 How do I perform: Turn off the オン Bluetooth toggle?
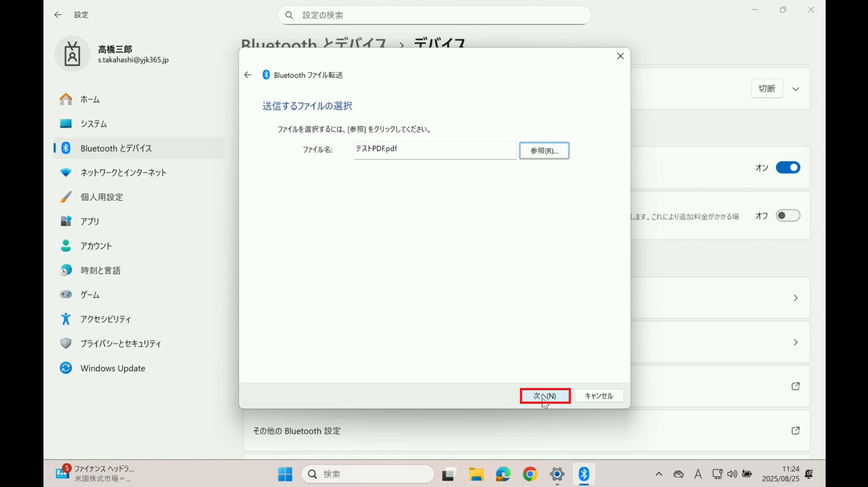[x=788, y=168]
